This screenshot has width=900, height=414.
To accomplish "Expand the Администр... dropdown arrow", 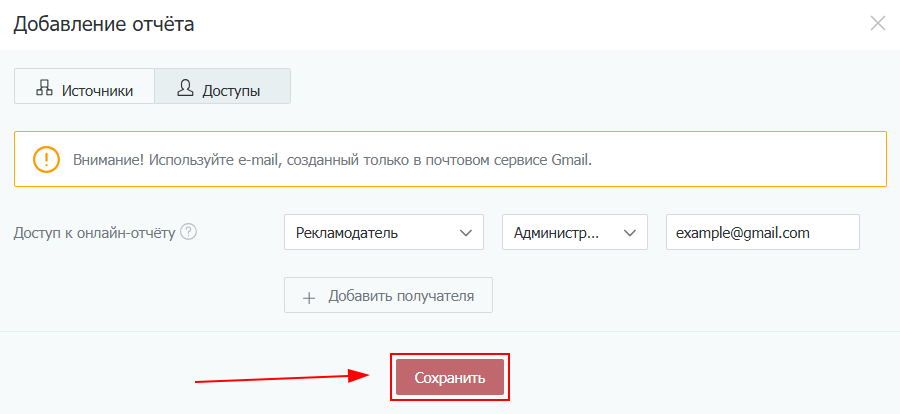I will click(629, 233).
